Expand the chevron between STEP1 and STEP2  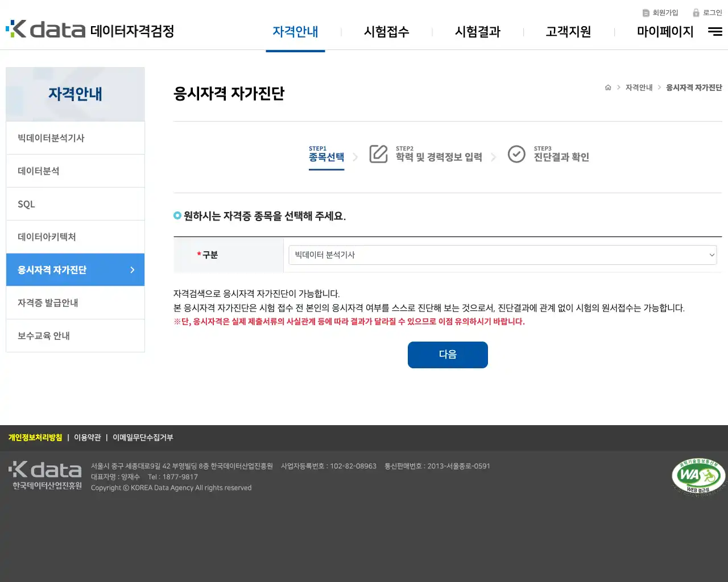point(355,156)
